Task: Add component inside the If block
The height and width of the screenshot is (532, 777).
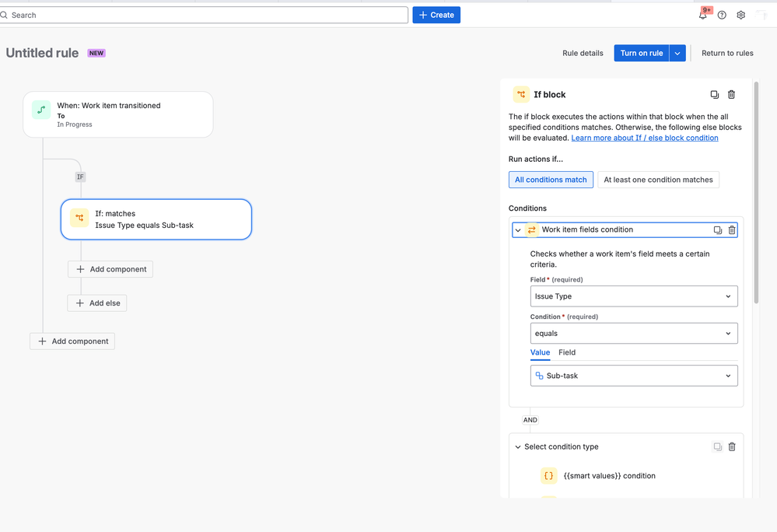Action: [110, 269]
